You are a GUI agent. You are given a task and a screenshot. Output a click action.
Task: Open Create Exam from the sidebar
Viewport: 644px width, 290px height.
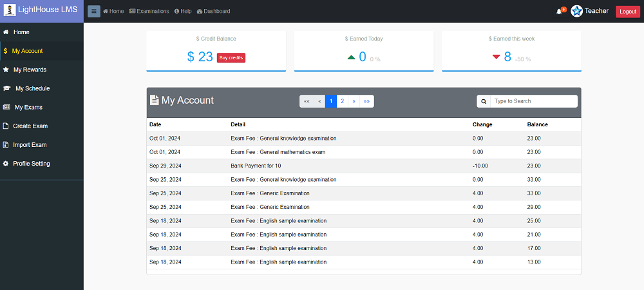[30, 126]
